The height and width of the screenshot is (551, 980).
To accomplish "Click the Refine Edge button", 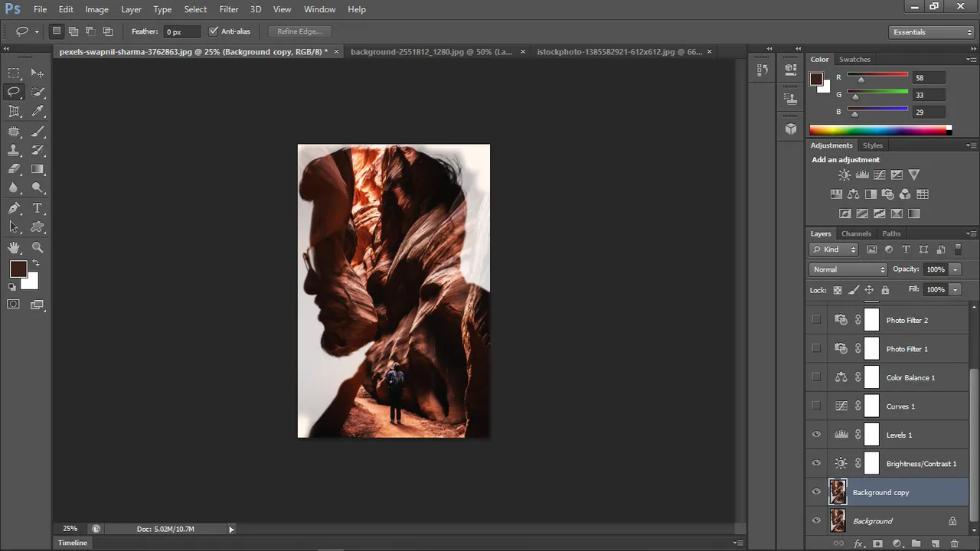I will click(x=299, y=31).
